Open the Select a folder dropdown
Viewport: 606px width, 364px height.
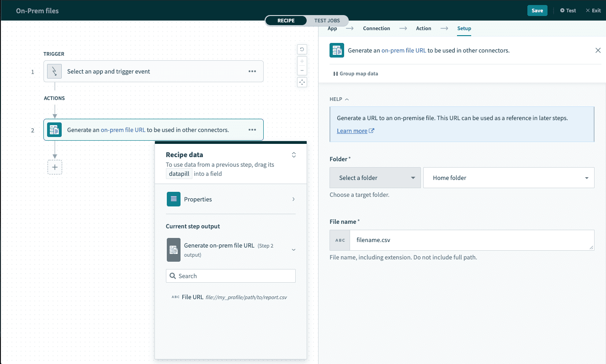click(375, 178)
